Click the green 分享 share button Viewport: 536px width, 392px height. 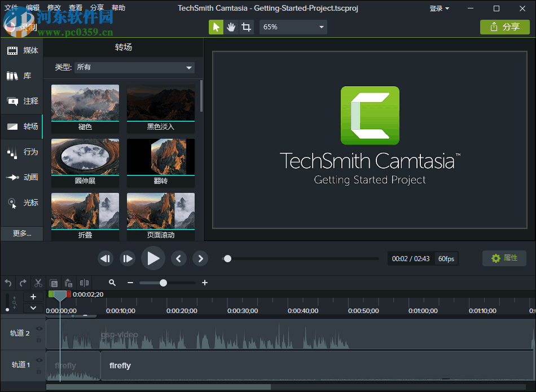(x=504, y=27)
